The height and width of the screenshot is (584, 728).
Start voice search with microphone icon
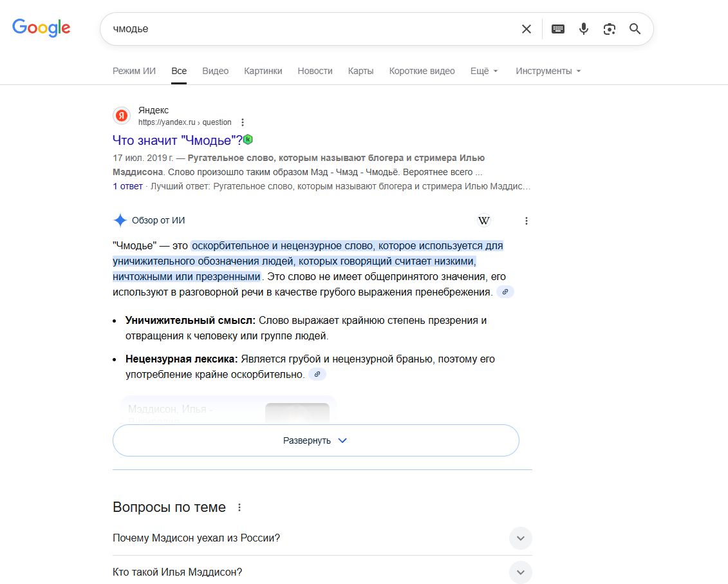(584, 29)
